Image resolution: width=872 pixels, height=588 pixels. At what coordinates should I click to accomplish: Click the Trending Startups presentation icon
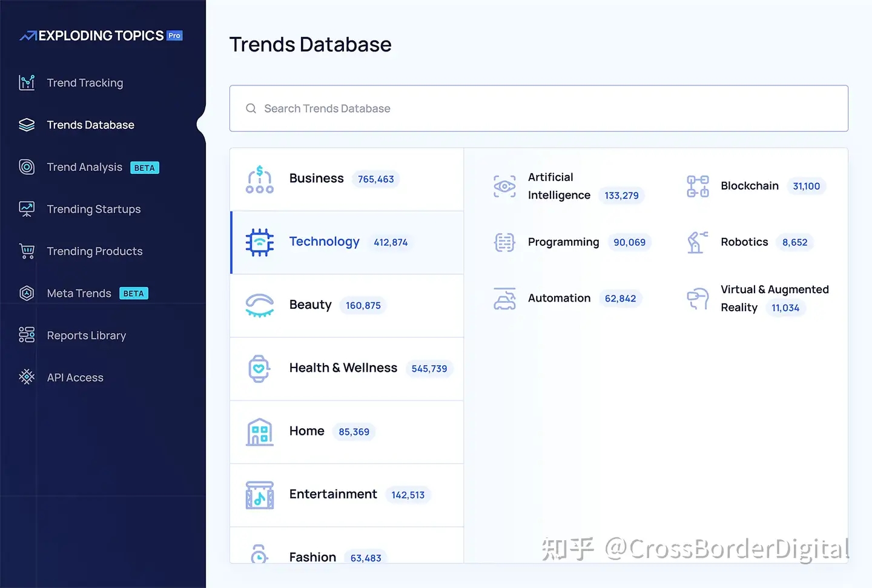coord(27,209)
